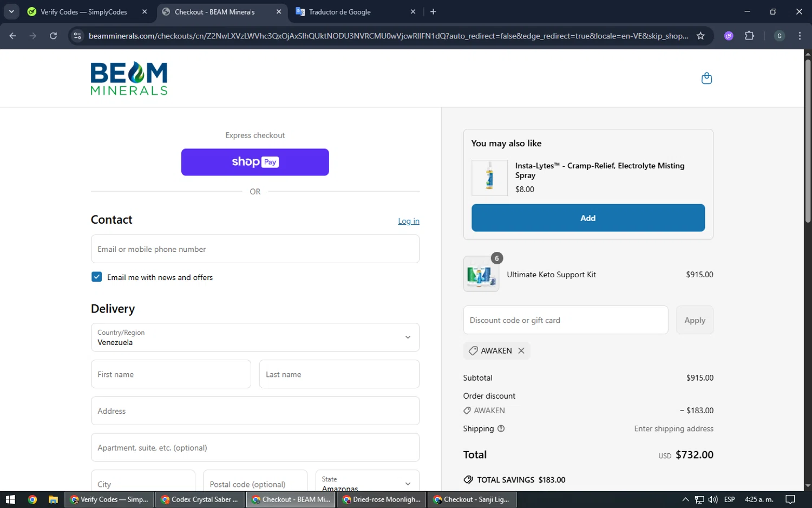Open the Windows notification center

(x=790, y=499)
